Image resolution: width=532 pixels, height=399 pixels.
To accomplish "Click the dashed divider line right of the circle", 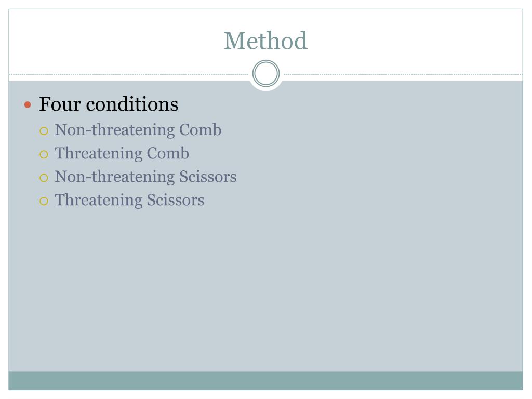I will [403, 74].
